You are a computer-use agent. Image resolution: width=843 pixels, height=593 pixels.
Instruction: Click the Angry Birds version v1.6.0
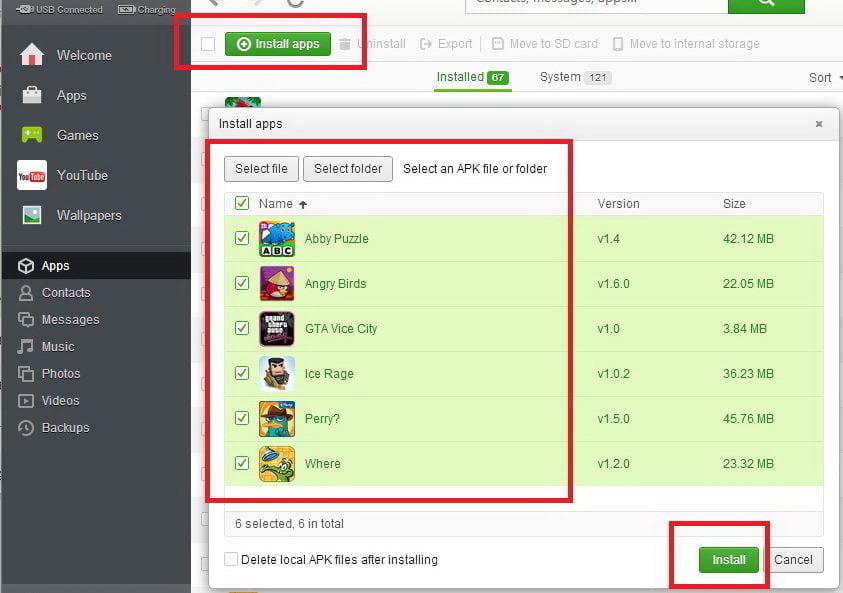(x=613, y=284)
